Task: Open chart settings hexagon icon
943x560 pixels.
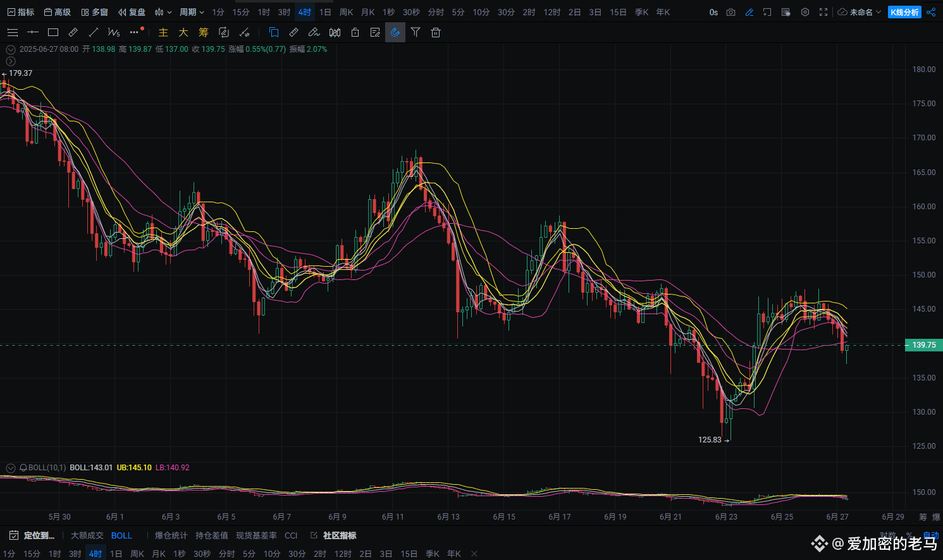Action: [x=805, y=12]
